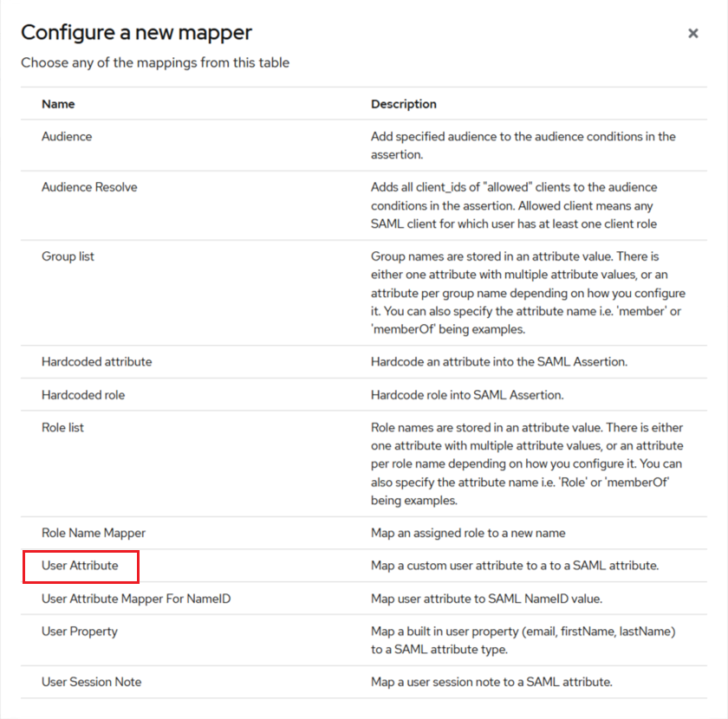Click the Description column header
Screen dimensions: 728x719
404,104
